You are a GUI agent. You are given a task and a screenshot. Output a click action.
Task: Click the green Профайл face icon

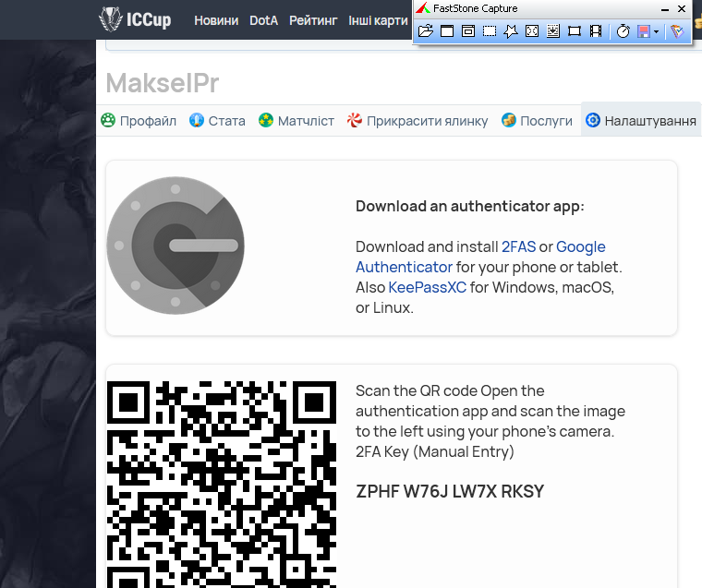[108, 120]
